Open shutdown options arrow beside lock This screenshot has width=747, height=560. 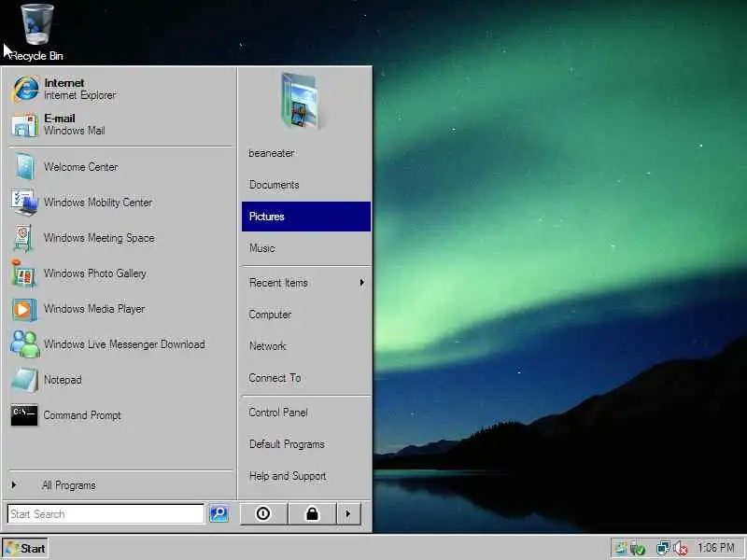348,513
